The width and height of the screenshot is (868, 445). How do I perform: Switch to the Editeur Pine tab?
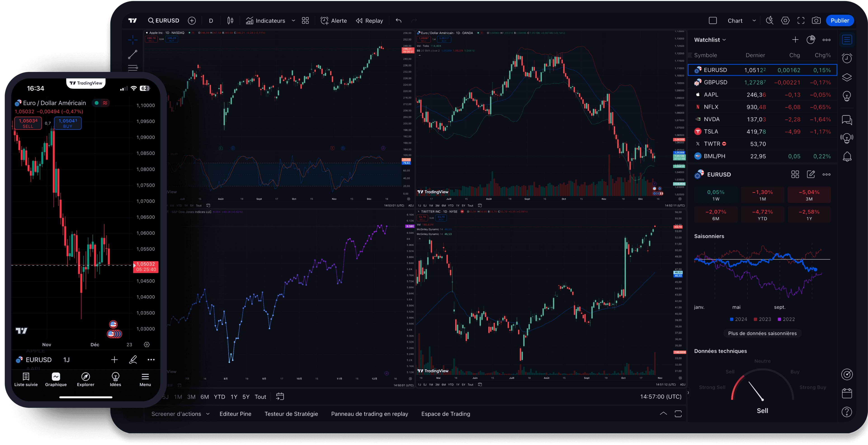click(235, 414)
